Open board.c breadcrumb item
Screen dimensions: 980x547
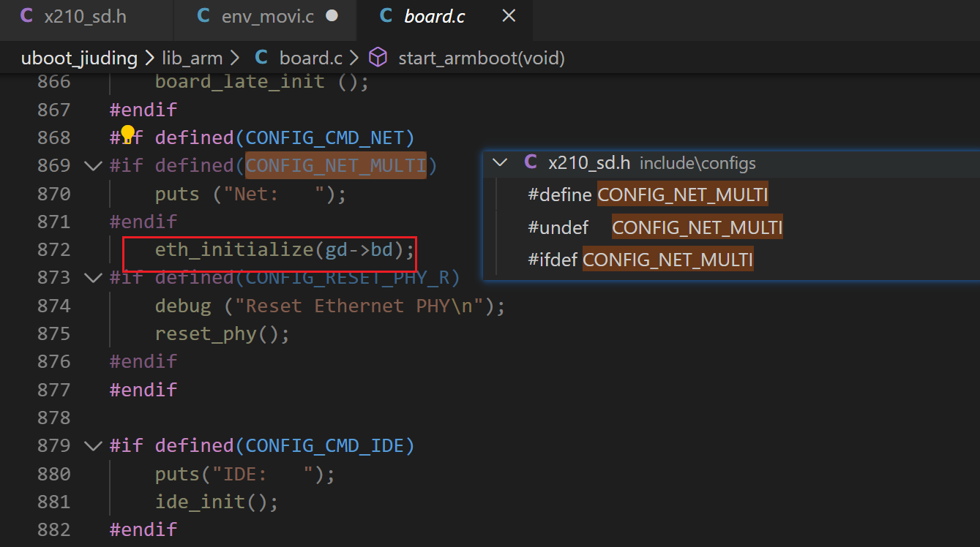click(x=311, y=58)
